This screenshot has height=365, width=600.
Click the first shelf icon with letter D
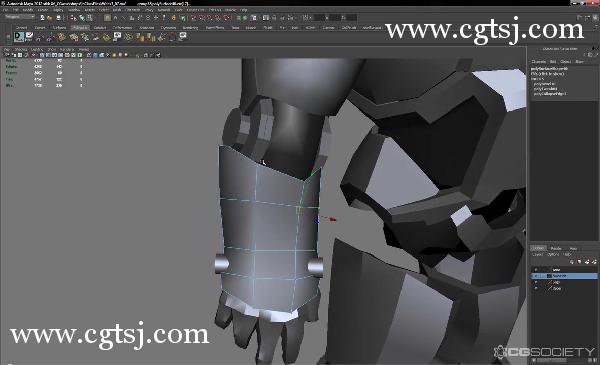19,37
